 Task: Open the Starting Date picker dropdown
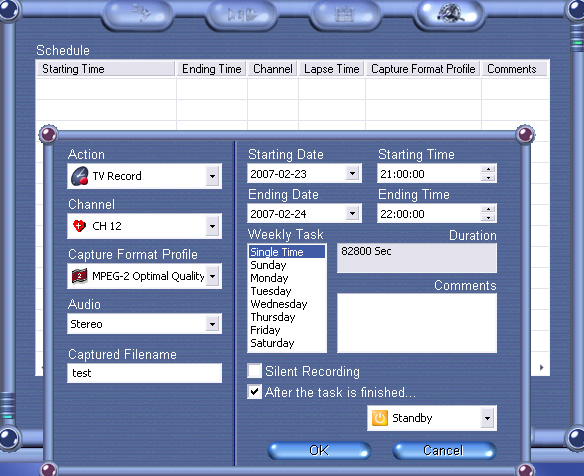(352, 173)
